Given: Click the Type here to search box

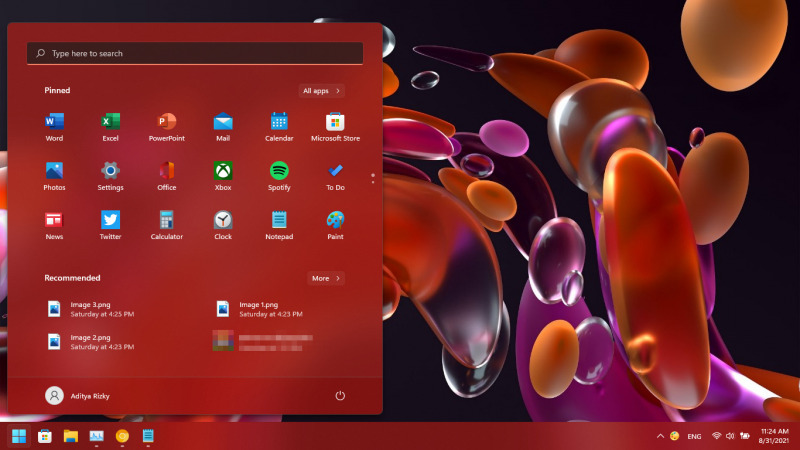Looking at the screenshot, I should pos(195,53).
